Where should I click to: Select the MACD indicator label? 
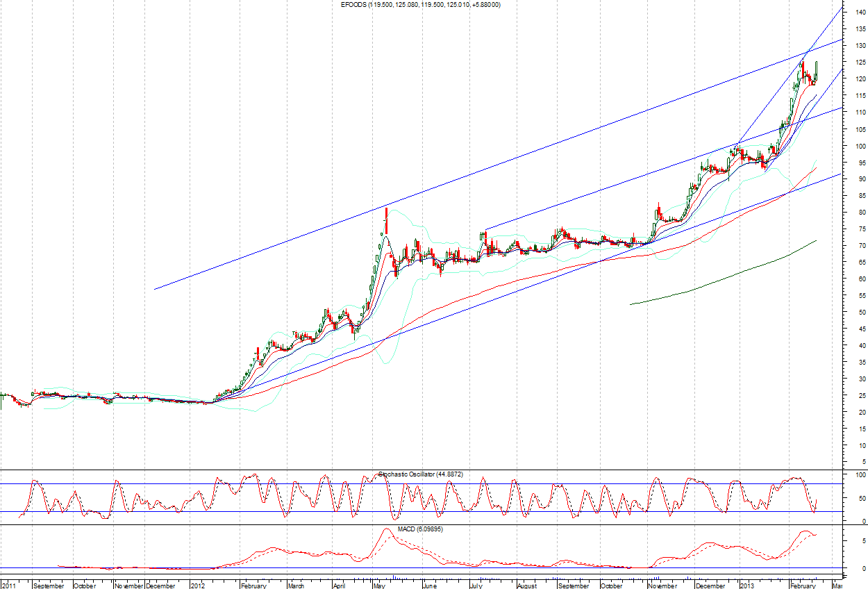click(420, 529)
